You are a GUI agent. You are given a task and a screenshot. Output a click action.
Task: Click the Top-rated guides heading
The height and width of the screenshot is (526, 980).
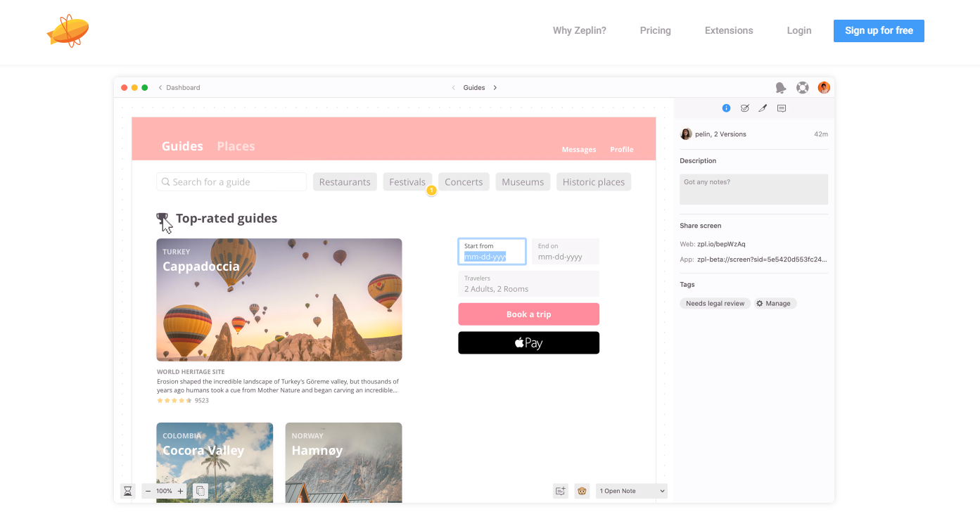pos(227,218)
